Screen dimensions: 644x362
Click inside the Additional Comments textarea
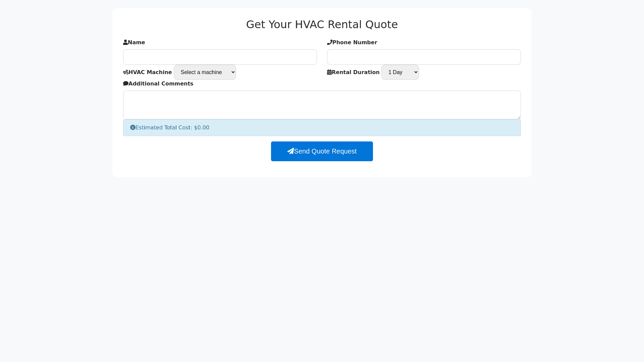point(322,105)
